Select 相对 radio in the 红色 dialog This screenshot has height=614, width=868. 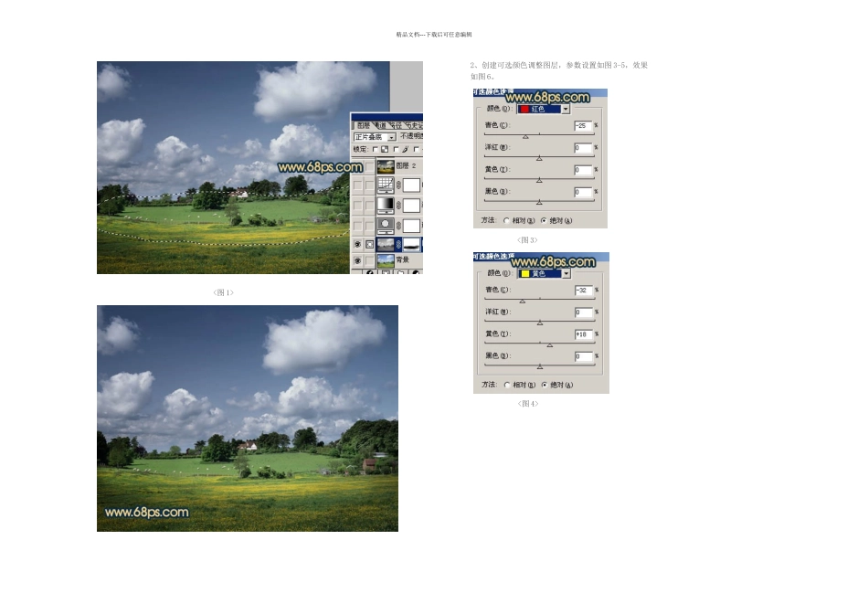(x=506, y=221)
